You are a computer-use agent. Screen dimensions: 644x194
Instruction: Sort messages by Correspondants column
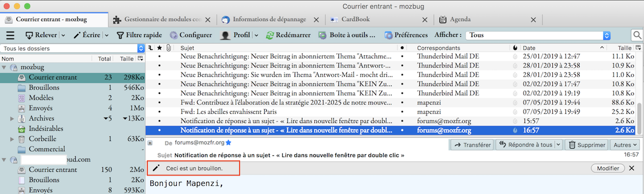tap(462, 47)
